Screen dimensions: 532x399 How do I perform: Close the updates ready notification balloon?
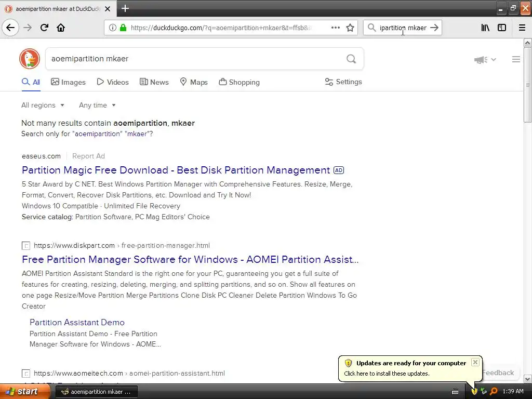pyautogui.click(x=475, y=362)
